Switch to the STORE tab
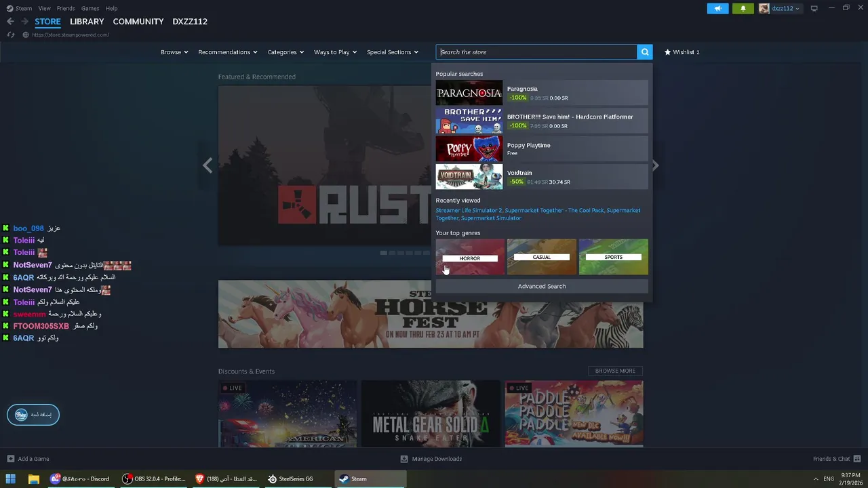This screenshot has width=868, height=488. tap(47, 22)
